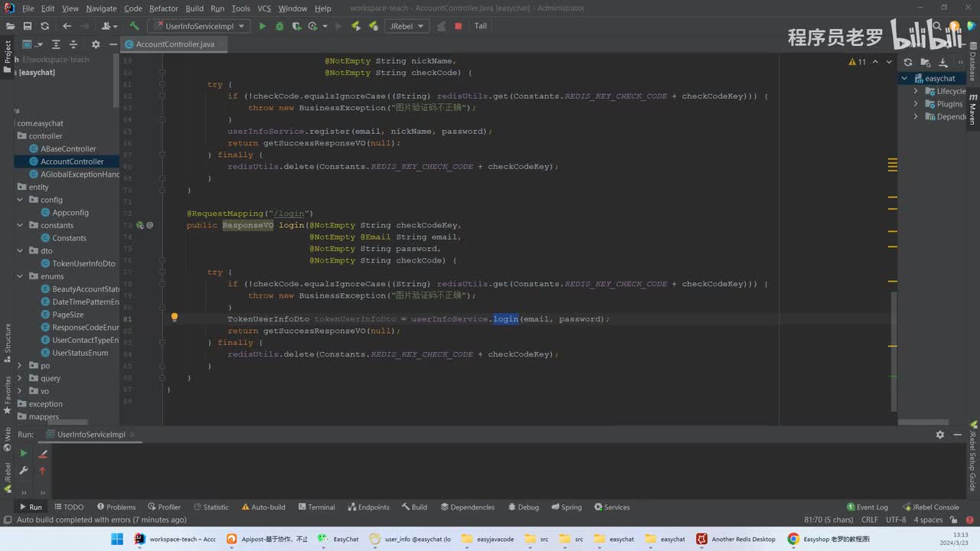The image size is (980, 551).
Task: Switch to the Terminal tool tab
Action: pos(315,507)
